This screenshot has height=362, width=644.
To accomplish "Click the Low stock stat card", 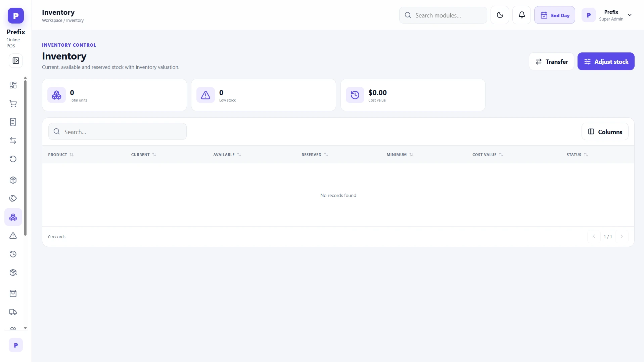I will 264,95.
